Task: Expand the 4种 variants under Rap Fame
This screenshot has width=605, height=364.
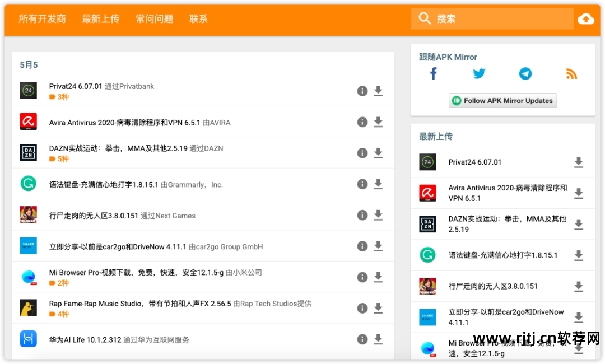Action: pos(59,314)
